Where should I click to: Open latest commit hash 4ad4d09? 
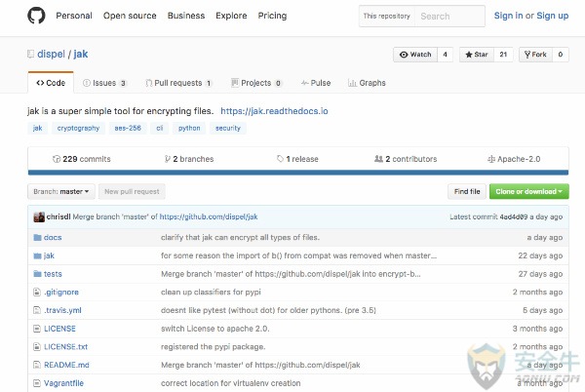[514, 217]
